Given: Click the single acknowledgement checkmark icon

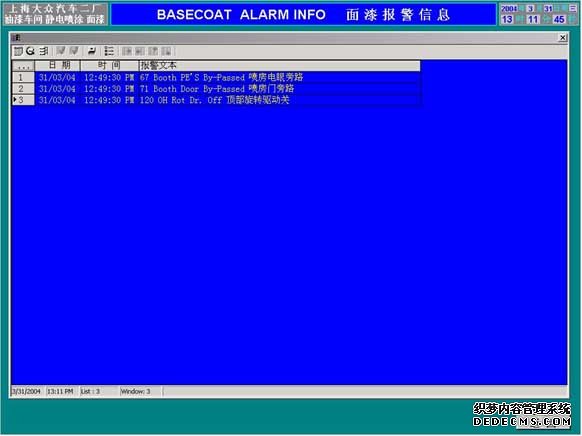Looking at the screenshot, I should coord(61,51).
